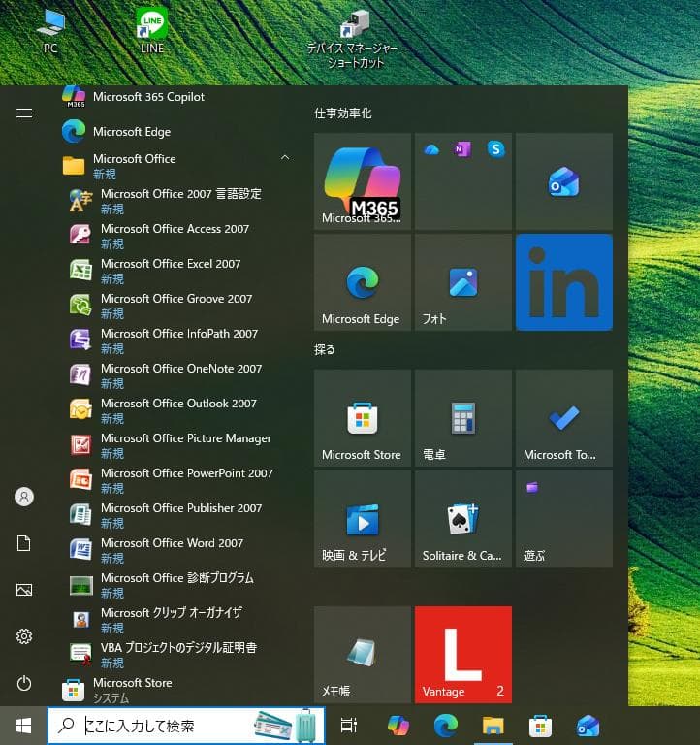Open Microsoft Office Groove 2007

pyautogui.click(x=176, y=306)
